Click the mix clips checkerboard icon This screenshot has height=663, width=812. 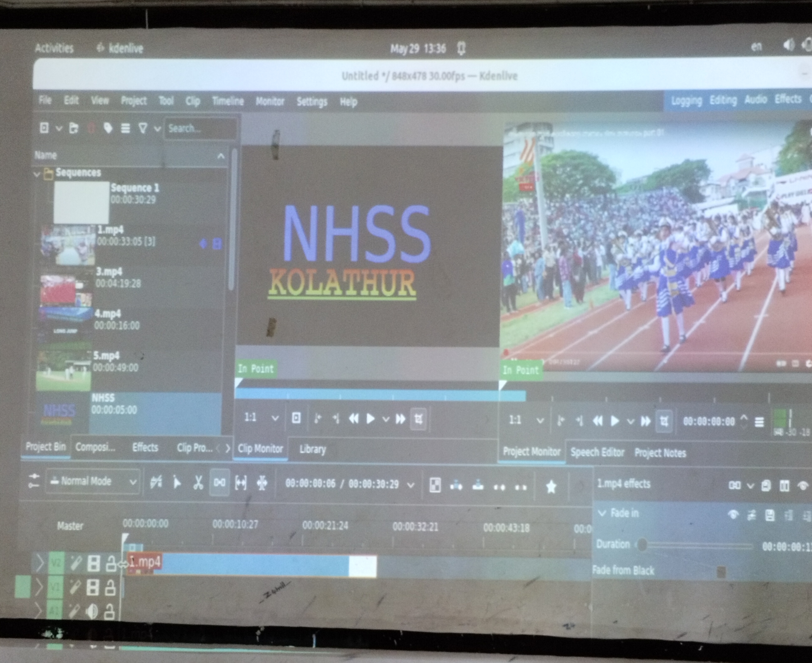coord(435,485)
